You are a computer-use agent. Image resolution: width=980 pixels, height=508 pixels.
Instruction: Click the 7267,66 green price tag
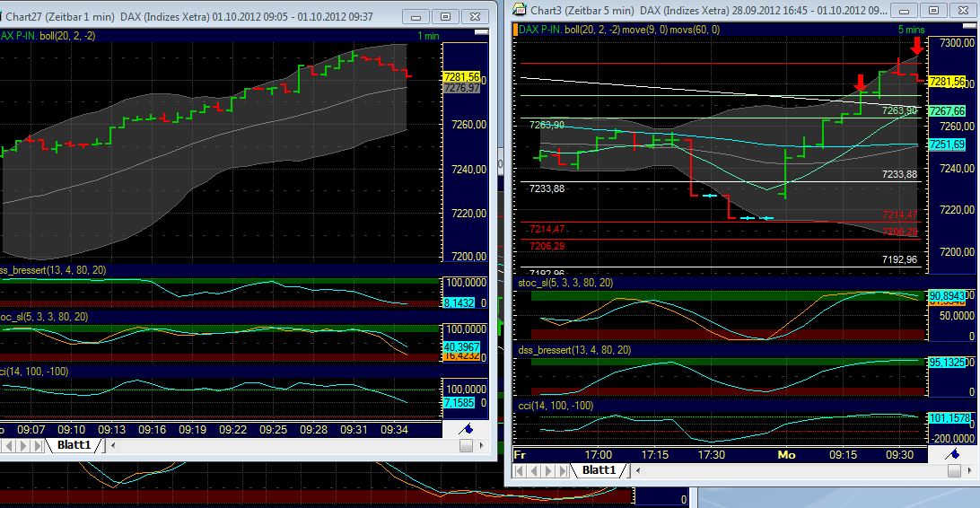(x=948, y=110)
